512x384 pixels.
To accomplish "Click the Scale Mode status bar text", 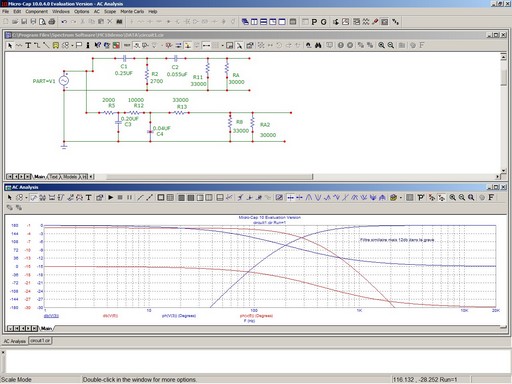I will [x=16, y=380].
